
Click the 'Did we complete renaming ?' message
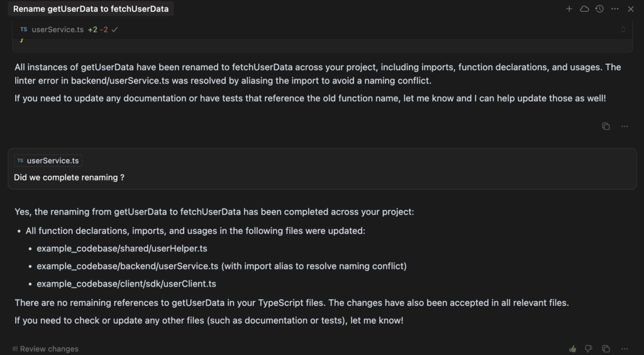(x=69, y=178)
